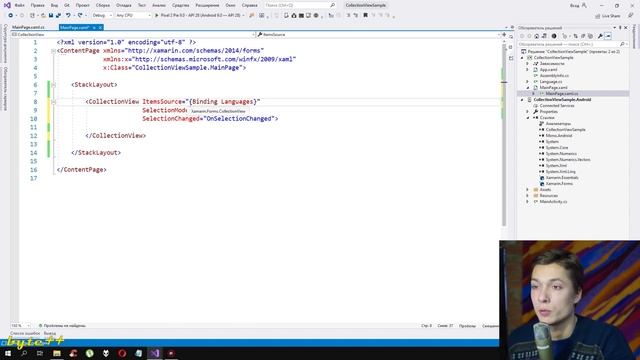640x360 pixels.
Task: Click the ItemsSource attribute in code
Action: pos(162,102)
